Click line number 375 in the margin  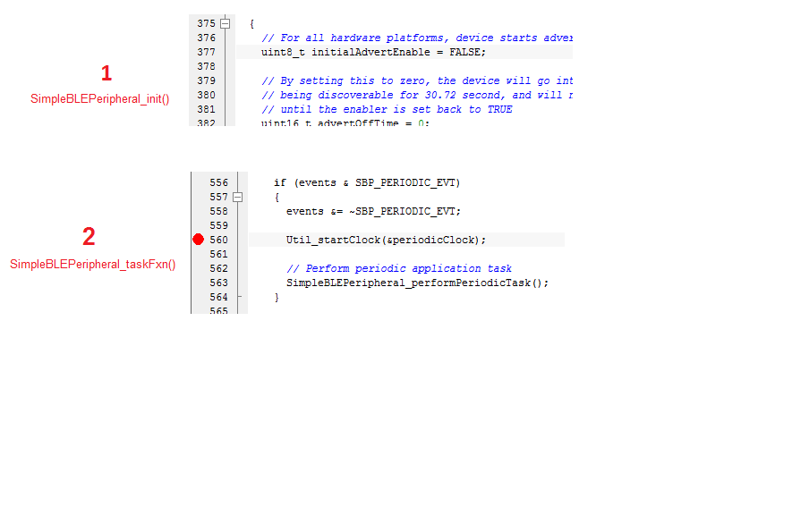[208, 23]
